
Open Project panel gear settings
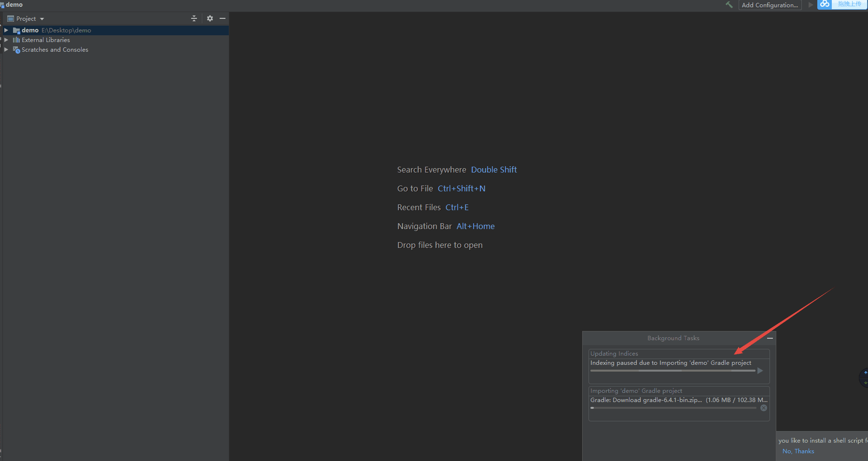pos(210,18)
